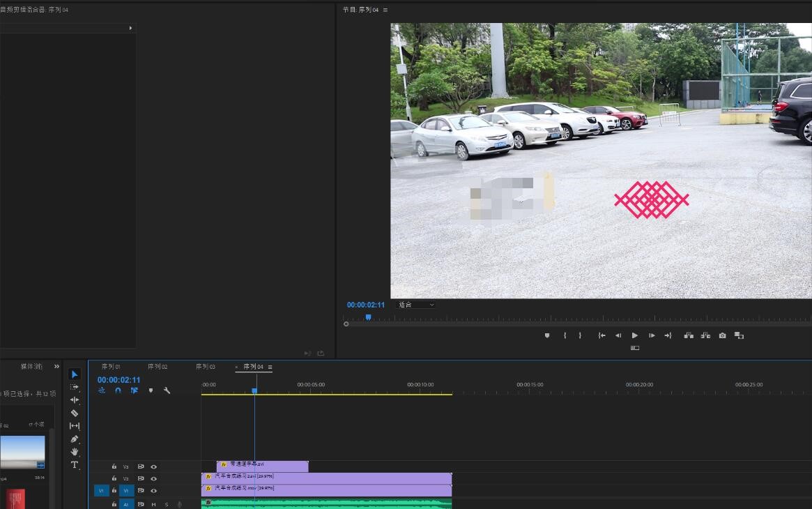Hide V3 track with eye icon
This screenshot has width=812, height=509.
click(x=153, y=466)
